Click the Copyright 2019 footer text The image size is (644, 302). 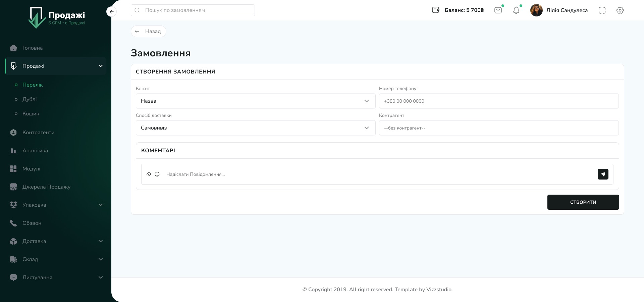click(377, 290)
